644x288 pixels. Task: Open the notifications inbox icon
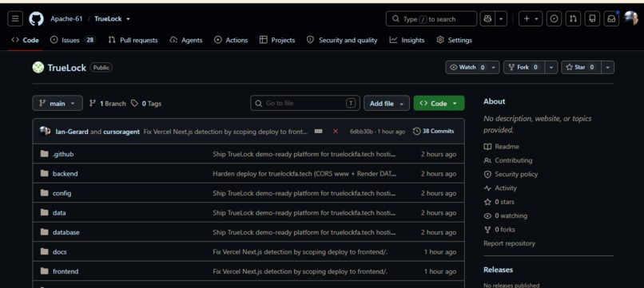pos(611,19)
